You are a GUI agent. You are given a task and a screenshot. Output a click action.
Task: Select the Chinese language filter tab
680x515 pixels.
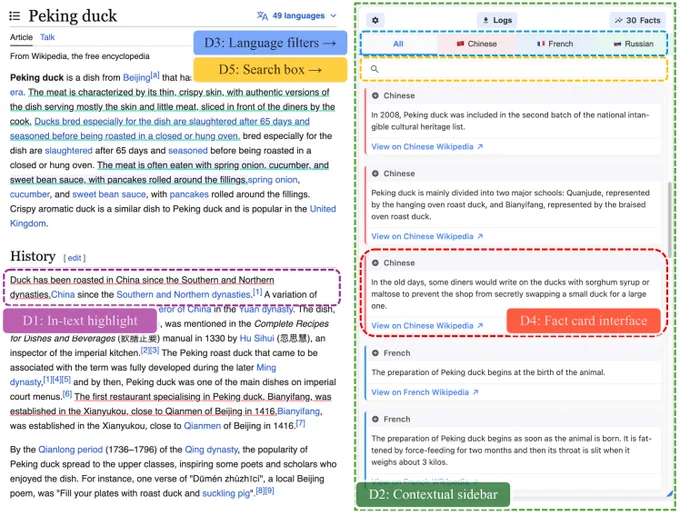(477, 44)
